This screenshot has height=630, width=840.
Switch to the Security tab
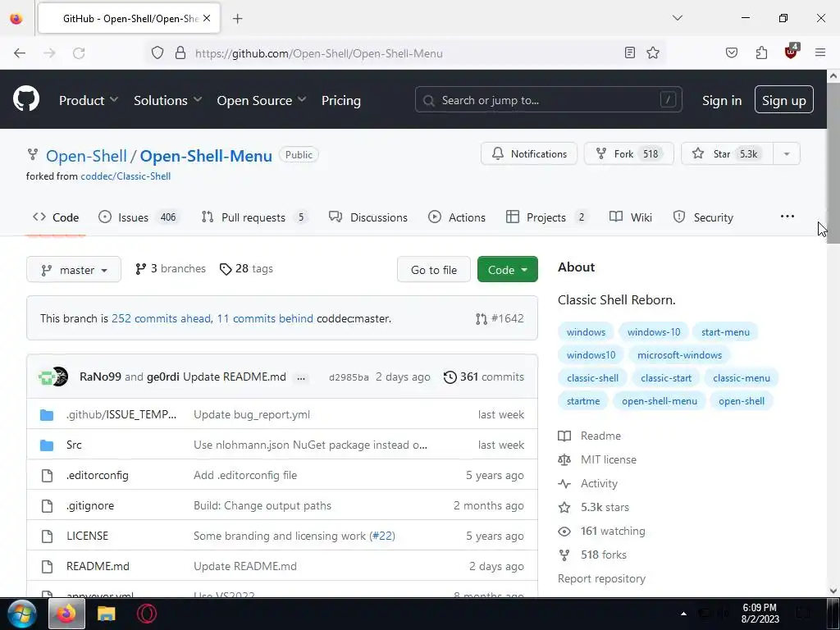[703, 217]
